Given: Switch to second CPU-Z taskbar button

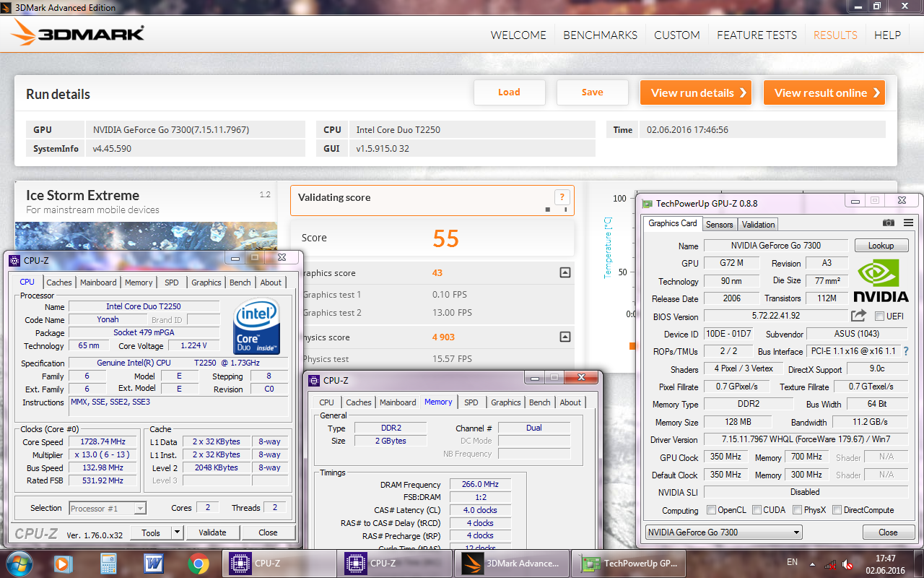Looking at the screenshot, I should (x=395, y=563).
